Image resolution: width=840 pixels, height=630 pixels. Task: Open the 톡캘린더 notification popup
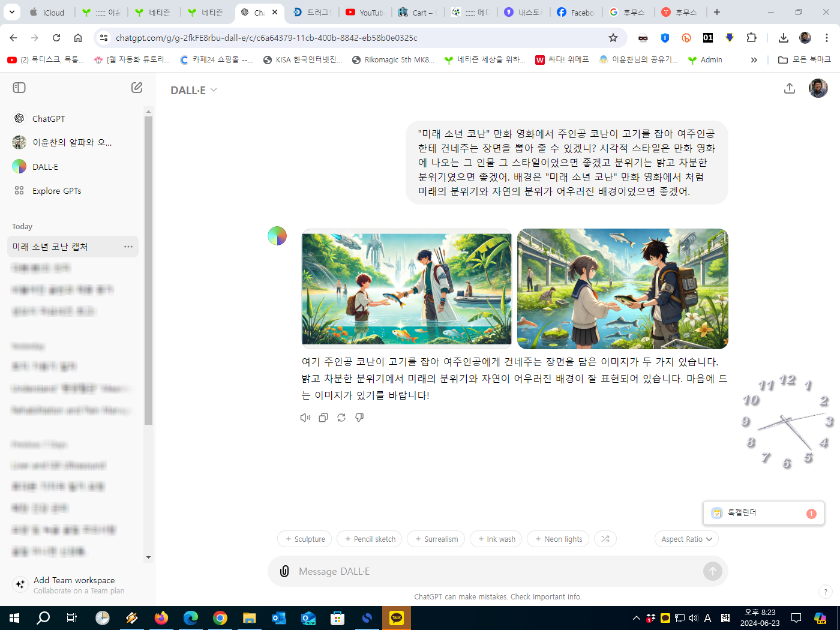[x=763, y=513]
